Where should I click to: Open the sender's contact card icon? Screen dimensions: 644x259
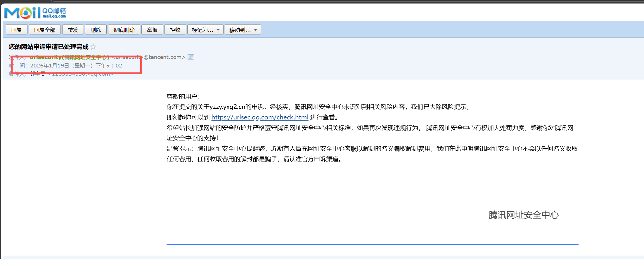(x=191, y=57)
